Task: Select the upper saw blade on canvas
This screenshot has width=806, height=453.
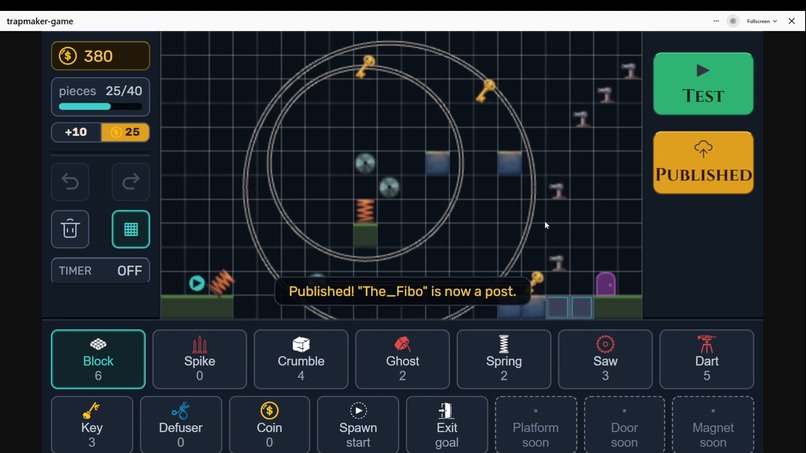Action: tap(365, 164)
